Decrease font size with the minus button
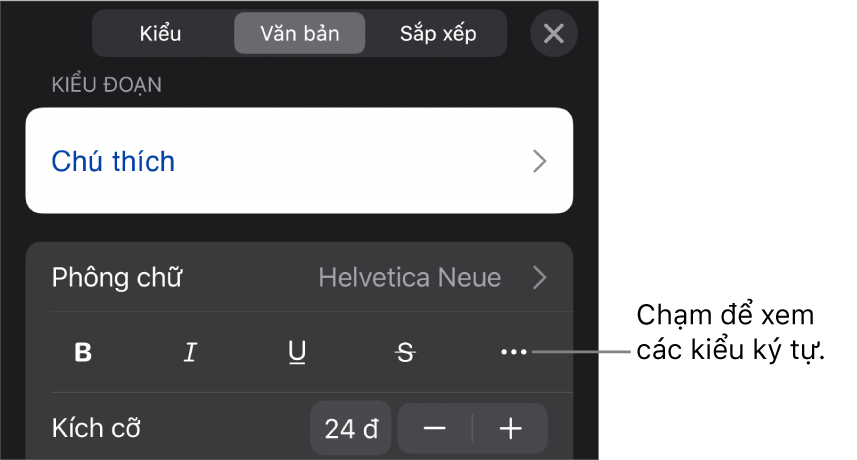 pos(435,429)
